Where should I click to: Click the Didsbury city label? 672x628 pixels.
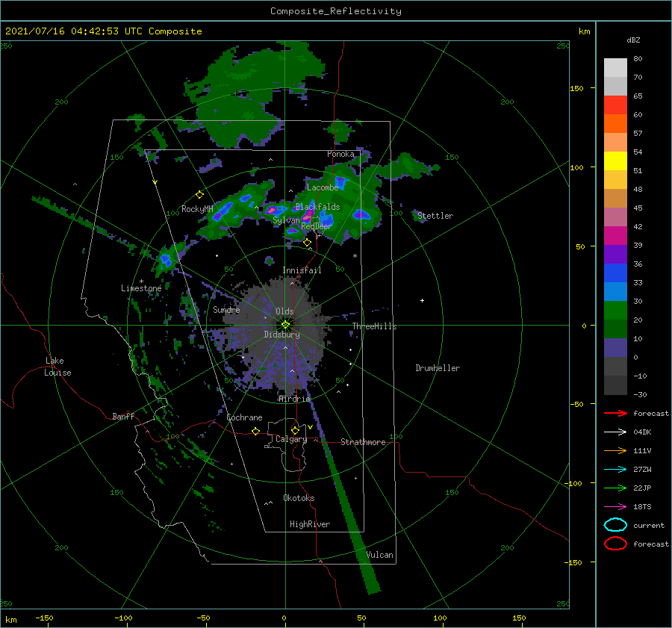tap(281, 335)
